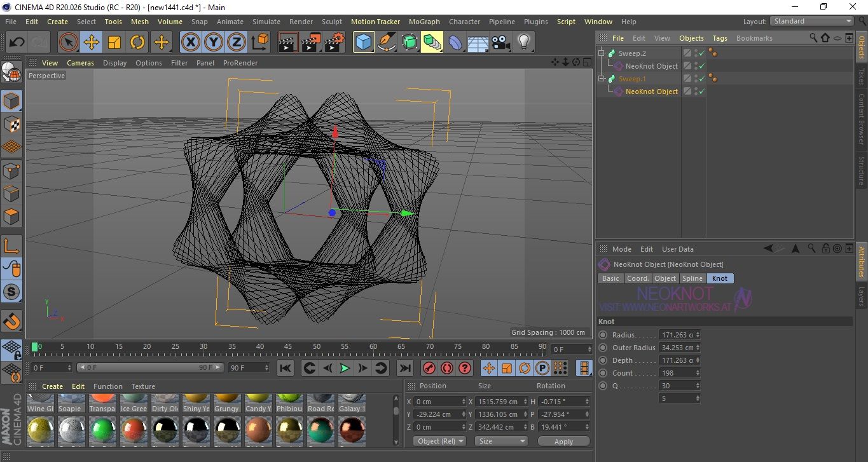Screen dimensions: 868x462
Task: Select the green material swatch
Action: tap(102, 430)
